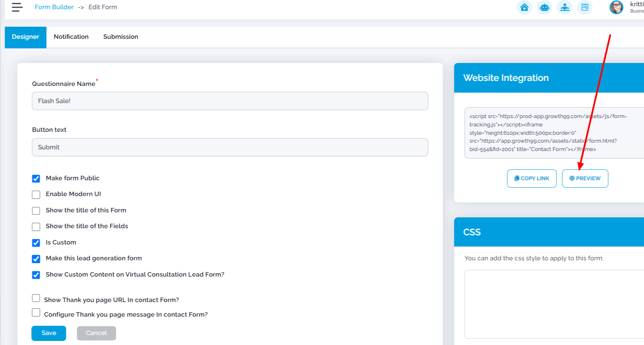The height and width of the screenshot is (345, 644).
Task: Check Show the title of the Fields
Action: (36, 227)
